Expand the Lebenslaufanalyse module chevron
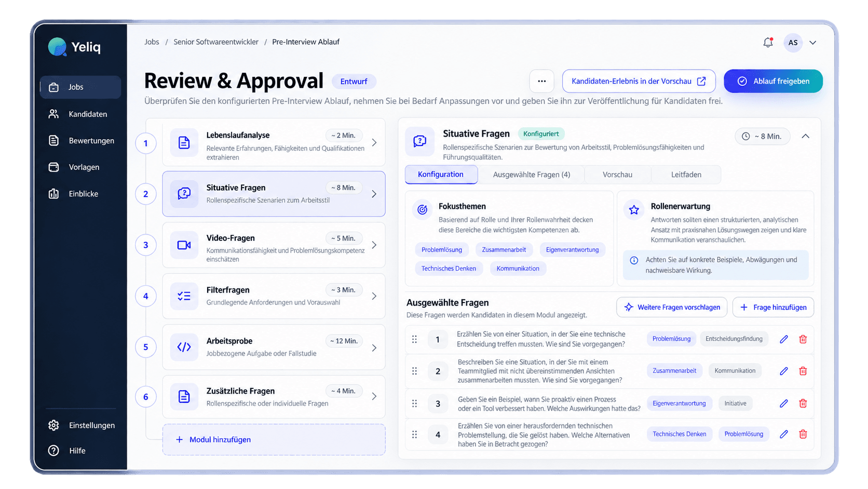This screenshot has width=868, height=489. (x=374, y=142)
